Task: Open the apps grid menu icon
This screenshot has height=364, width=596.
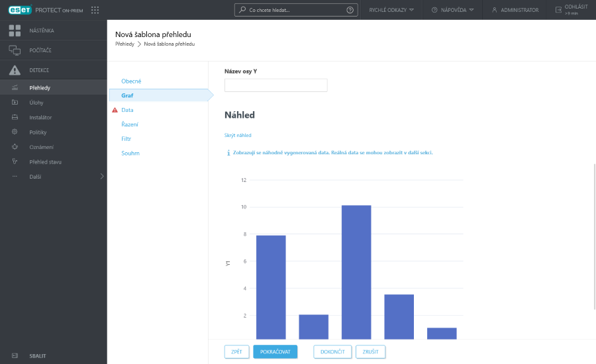Action: 95,10
